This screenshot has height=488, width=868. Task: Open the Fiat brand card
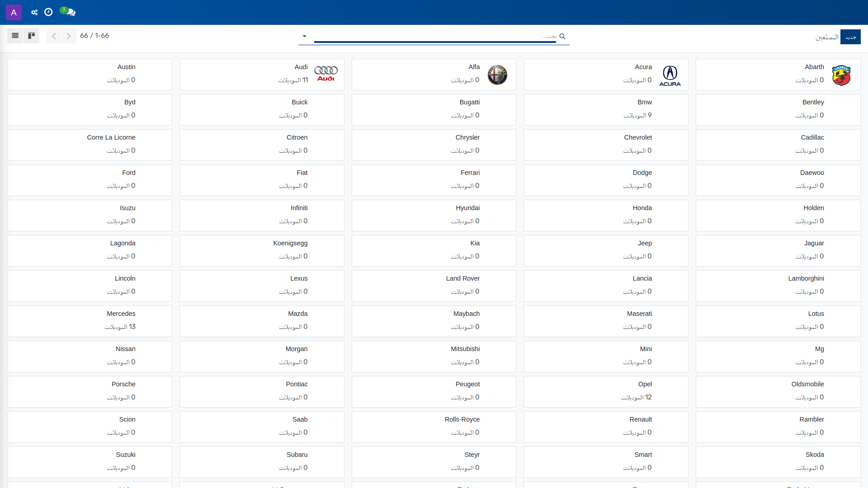[x=262, y=180]
